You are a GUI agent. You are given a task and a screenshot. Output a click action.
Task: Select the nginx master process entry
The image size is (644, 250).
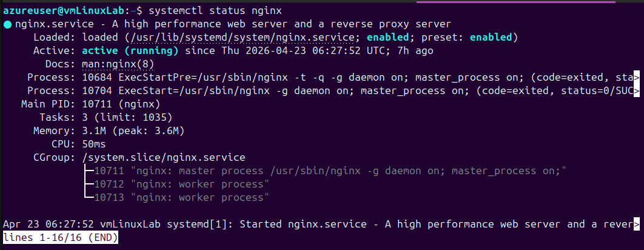coord(330,171)
